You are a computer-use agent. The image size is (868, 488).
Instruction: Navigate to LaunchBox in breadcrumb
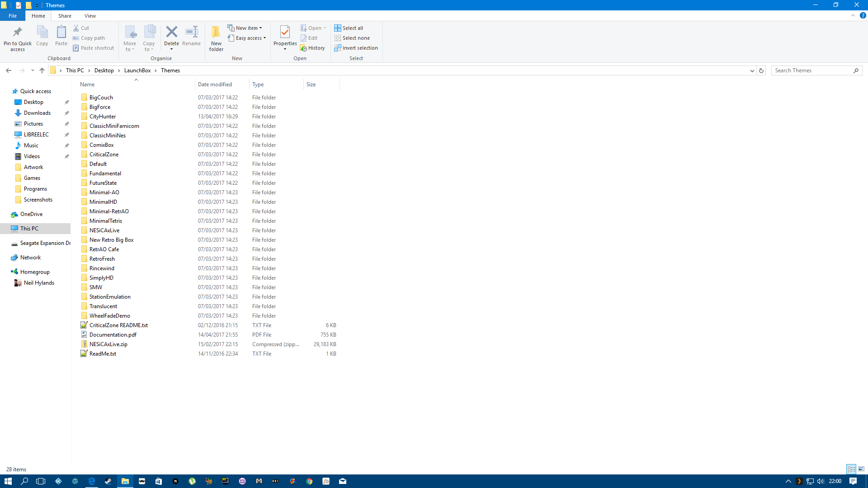(x=137, y=70)
